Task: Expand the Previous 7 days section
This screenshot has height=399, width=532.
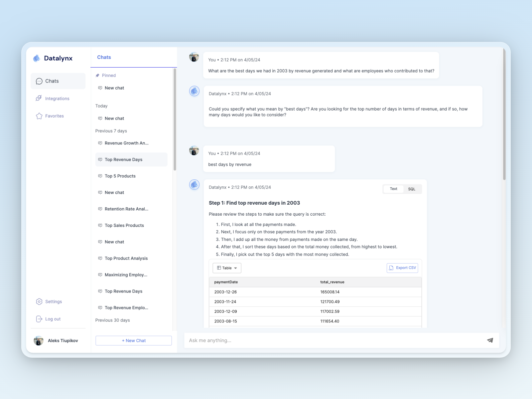Action: (111, 131)
